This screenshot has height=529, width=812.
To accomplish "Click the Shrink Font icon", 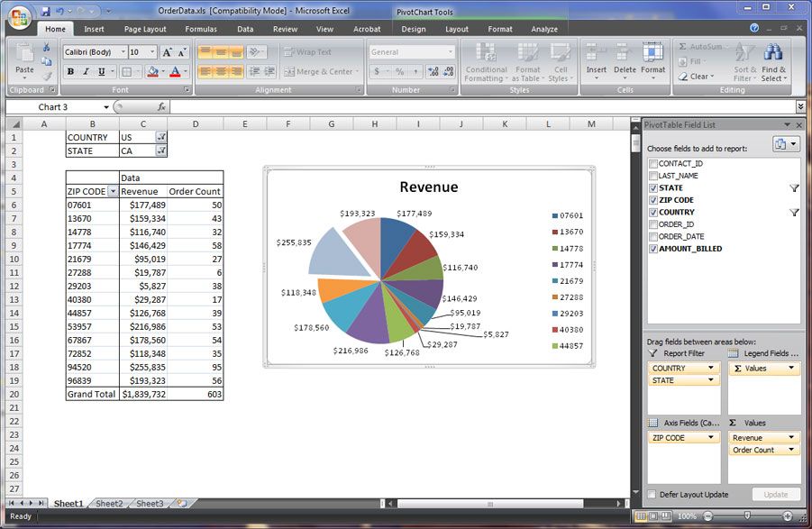I will pyautogui.click(x=181, y=51).
